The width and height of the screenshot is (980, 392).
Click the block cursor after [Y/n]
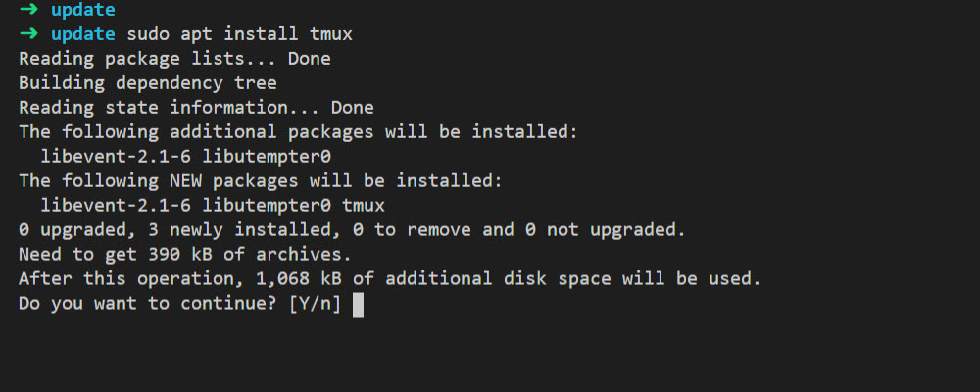(x=358, y=305)
